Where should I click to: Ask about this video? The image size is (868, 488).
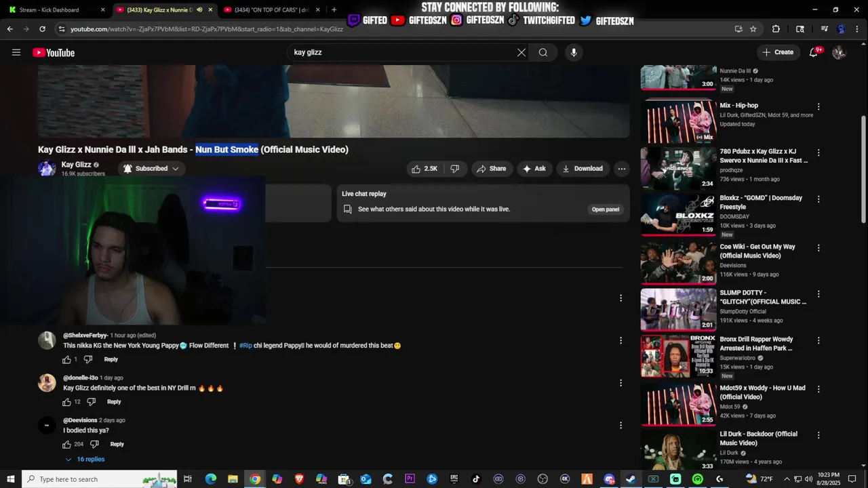534,169
